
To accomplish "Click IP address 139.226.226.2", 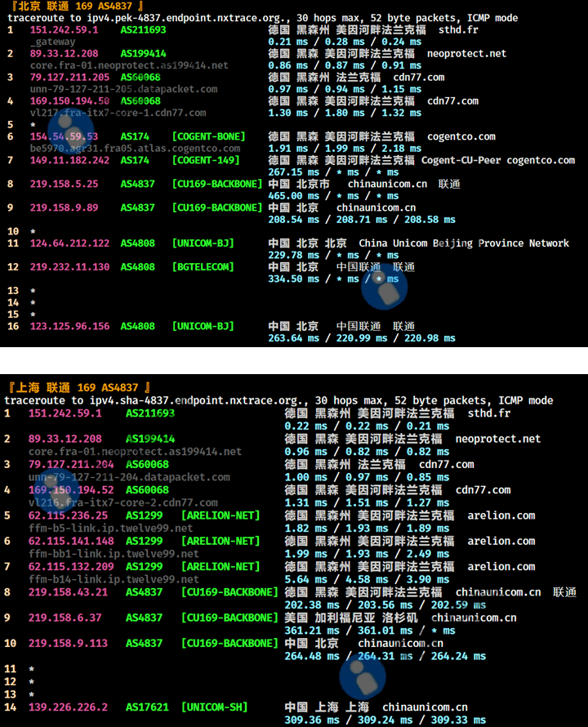I will pyautogui.click(x=68, y=707).
